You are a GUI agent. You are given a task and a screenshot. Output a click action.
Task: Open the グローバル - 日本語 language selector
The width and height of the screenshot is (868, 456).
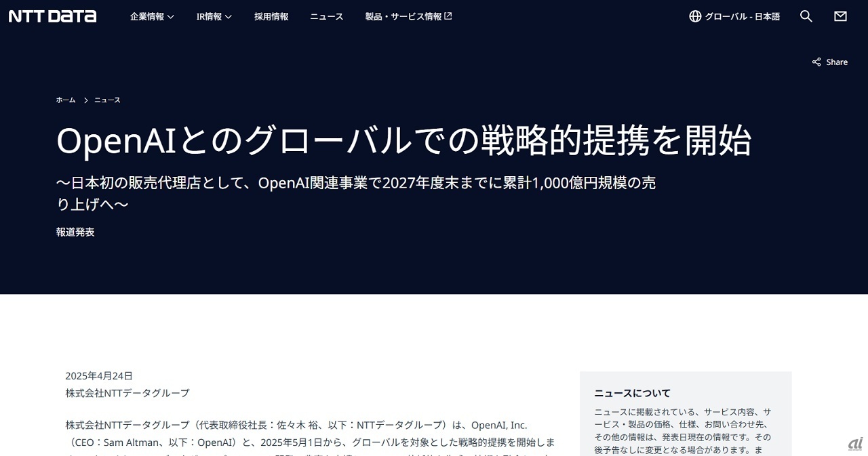coord(734,16)
